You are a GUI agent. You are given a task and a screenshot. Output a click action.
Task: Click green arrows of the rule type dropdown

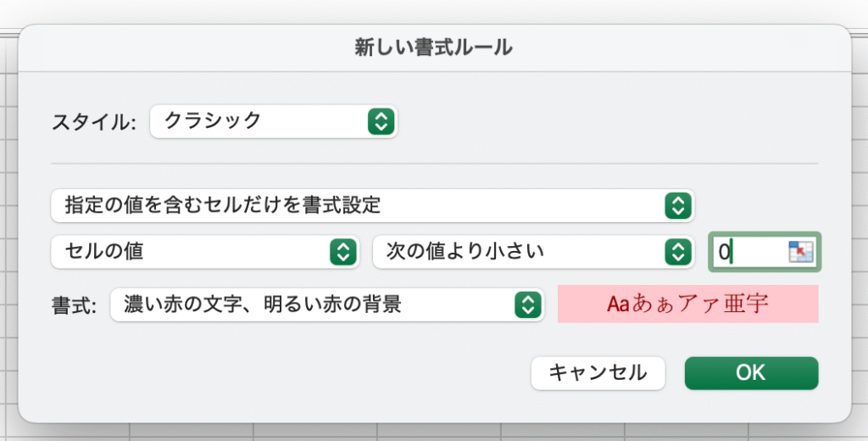pos(676,204)
